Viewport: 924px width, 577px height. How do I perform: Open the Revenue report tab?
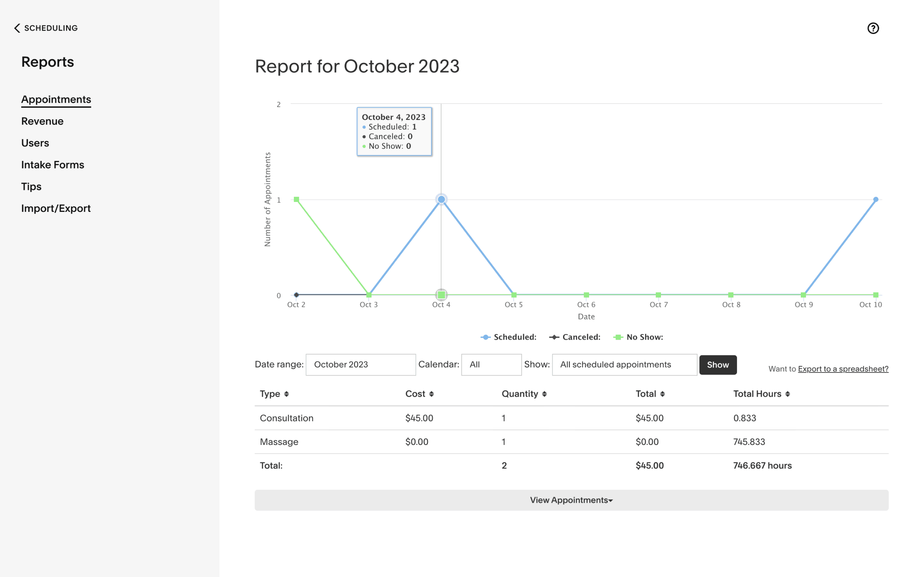pos(42,121)
